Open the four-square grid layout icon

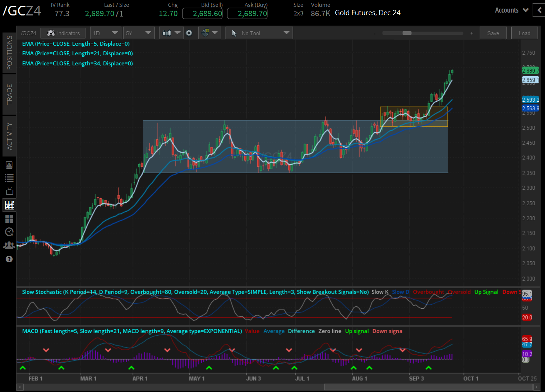click(x=9, y=218)
